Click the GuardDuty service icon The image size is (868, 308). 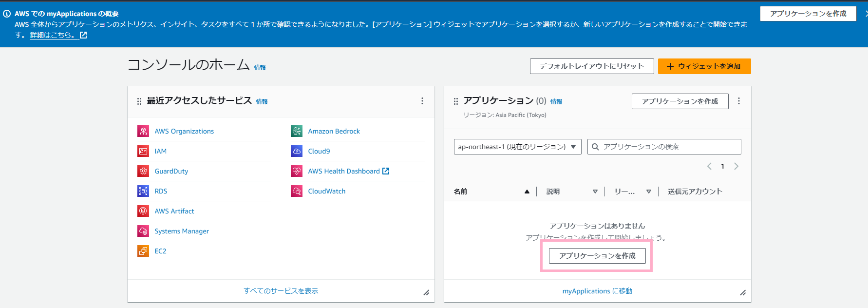pyautogui.click(x=143, y=171)
